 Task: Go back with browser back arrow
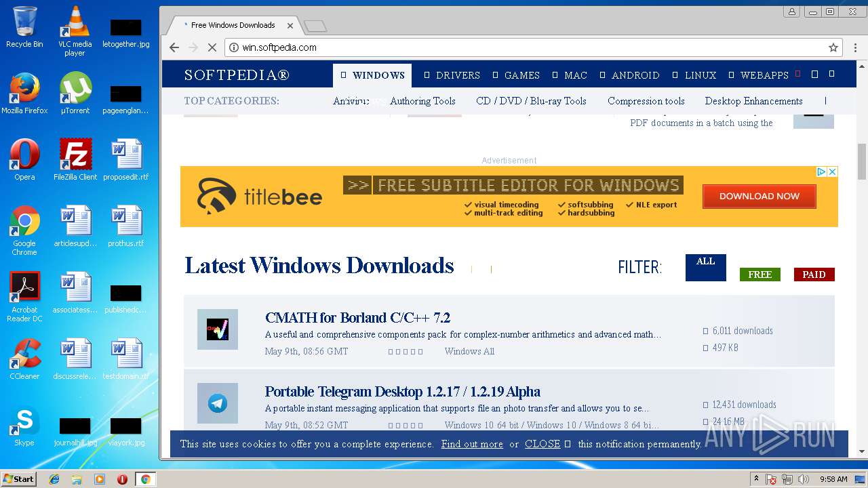174,47
